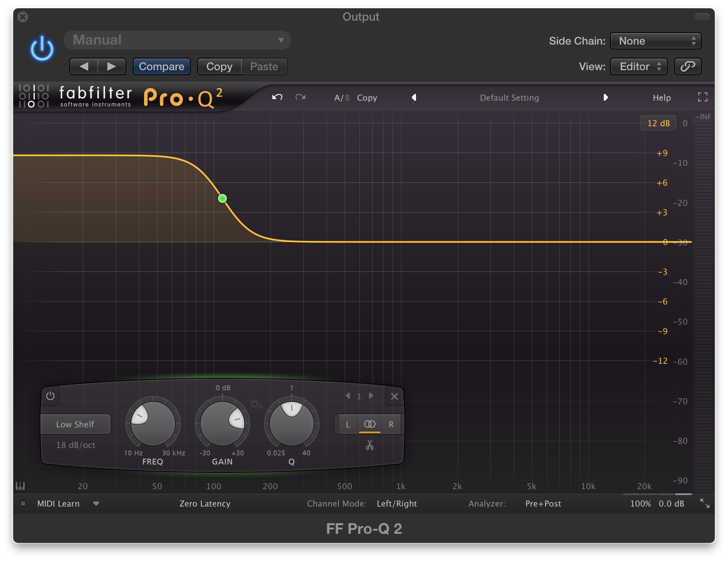Open the Default Setting preset menu
This screenshot has width=728, height=561.
tap(509, 98)
